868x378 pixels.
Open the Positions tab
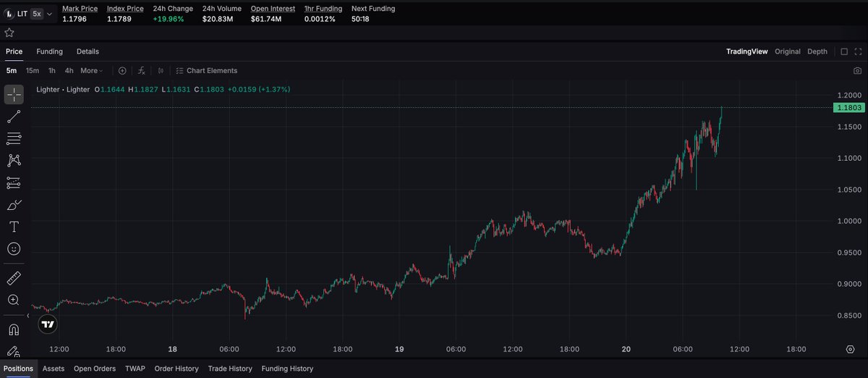18,369
